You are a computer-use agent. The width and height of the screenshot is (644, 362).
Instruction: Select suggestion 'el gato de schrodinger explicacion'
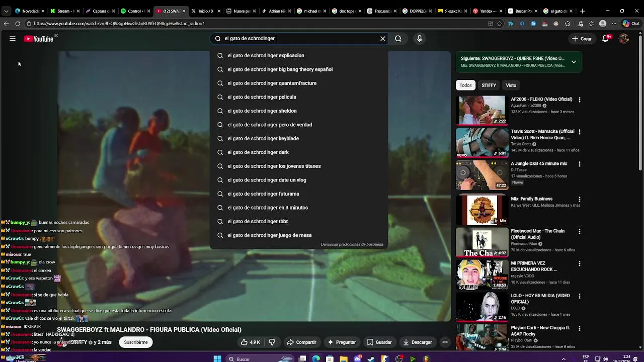coord(299,55)
